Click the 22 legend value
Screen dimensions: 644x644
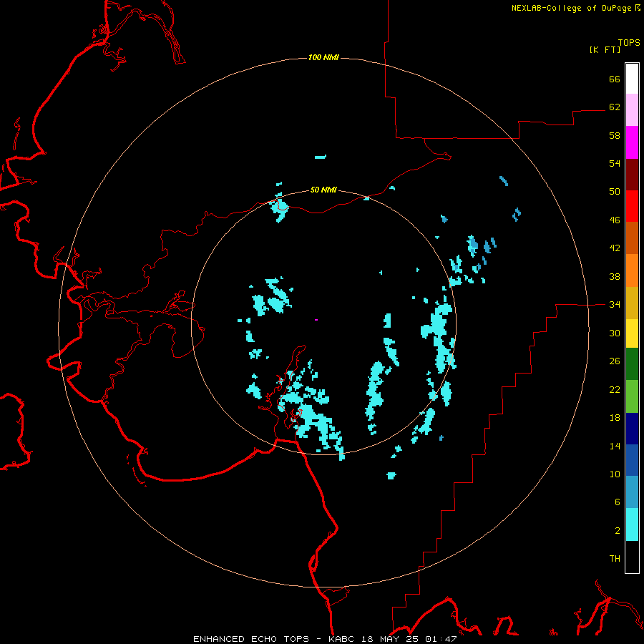click(x=615, y=389)
